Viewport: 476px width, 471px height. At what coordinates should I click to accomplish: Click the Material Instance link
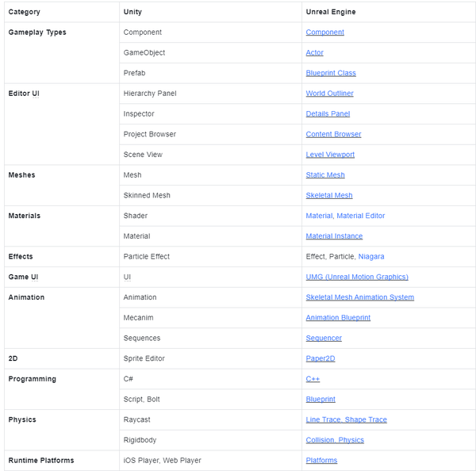pos(334,236)
